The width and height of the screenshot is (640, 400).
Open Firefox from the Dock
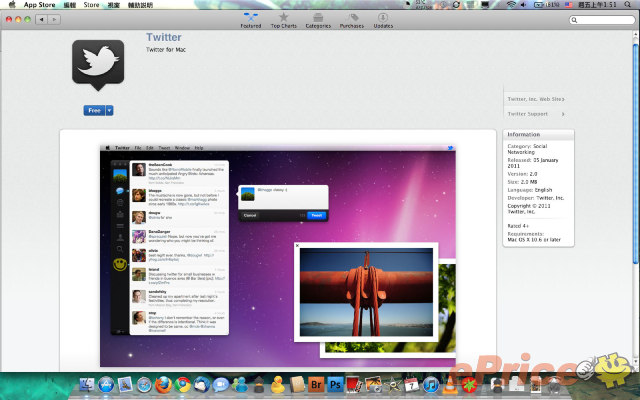click(163, 384)
